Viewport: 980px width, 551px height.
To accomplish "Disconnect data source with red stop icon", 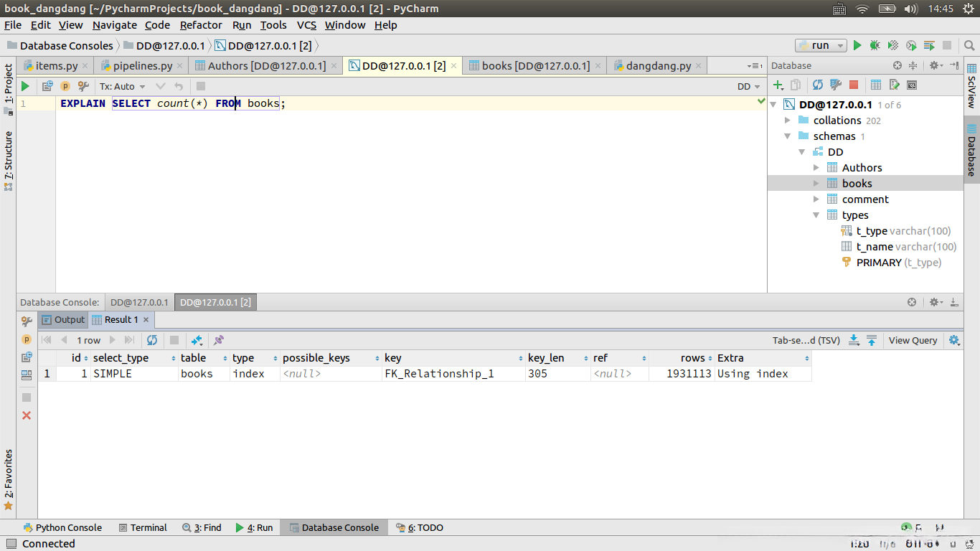I will [854, 85].
